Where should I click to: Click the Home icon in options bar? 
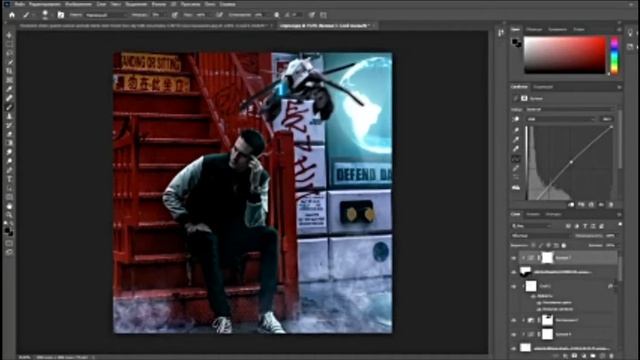click(12, 15)
